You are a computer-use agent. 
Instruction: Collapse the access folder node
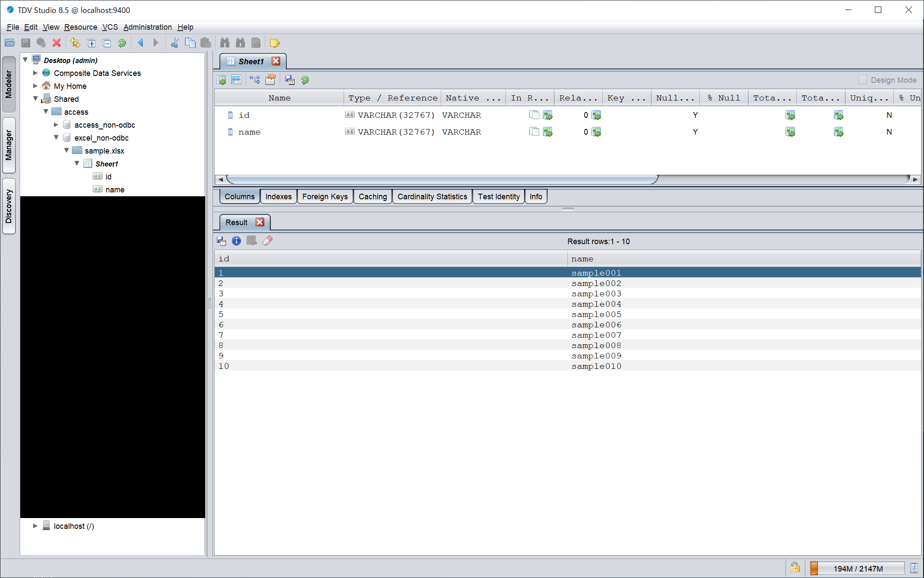pyautogui.click(x=46, y=112)
